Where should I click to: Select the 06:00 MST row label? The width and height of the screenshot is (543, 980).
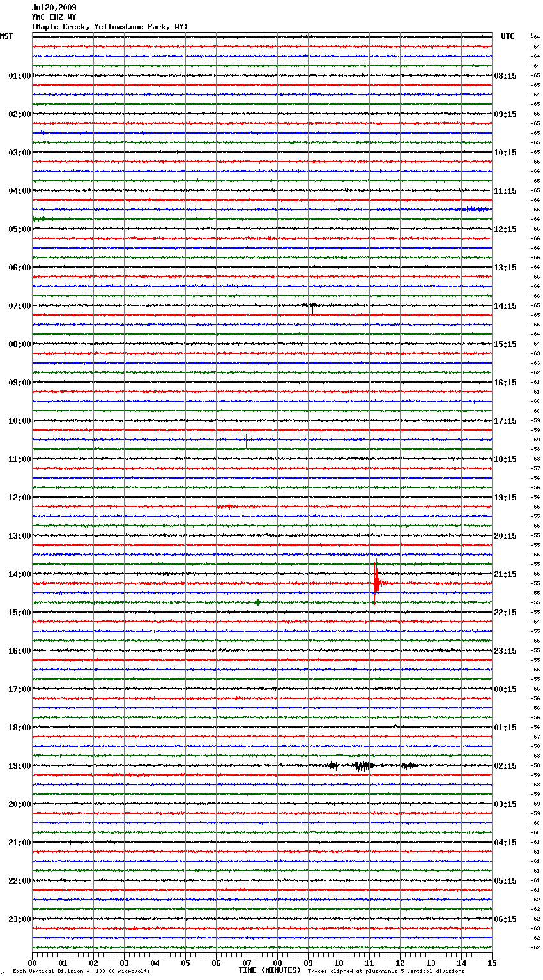(20, 268)
